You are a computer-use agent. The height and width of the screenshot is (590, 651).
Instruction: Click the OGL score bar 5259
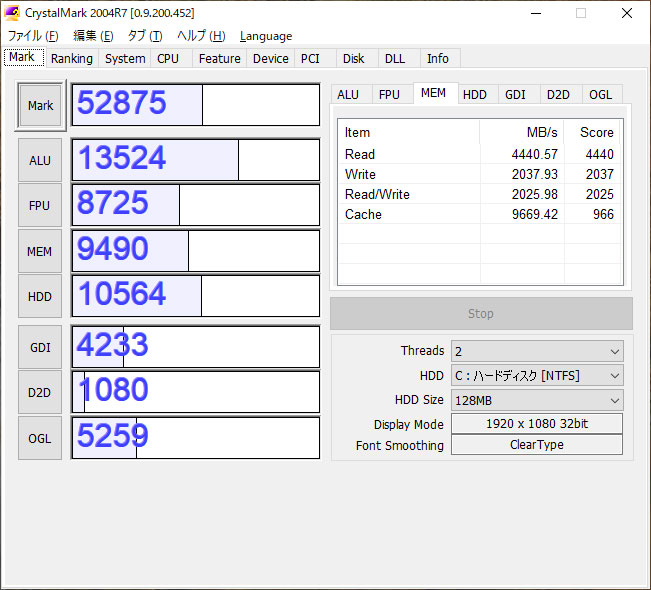[196, 438]
